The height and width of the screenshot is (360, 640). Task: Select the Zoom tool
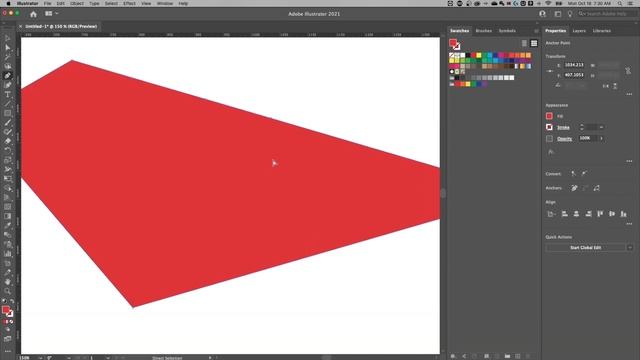click(7, 291)
